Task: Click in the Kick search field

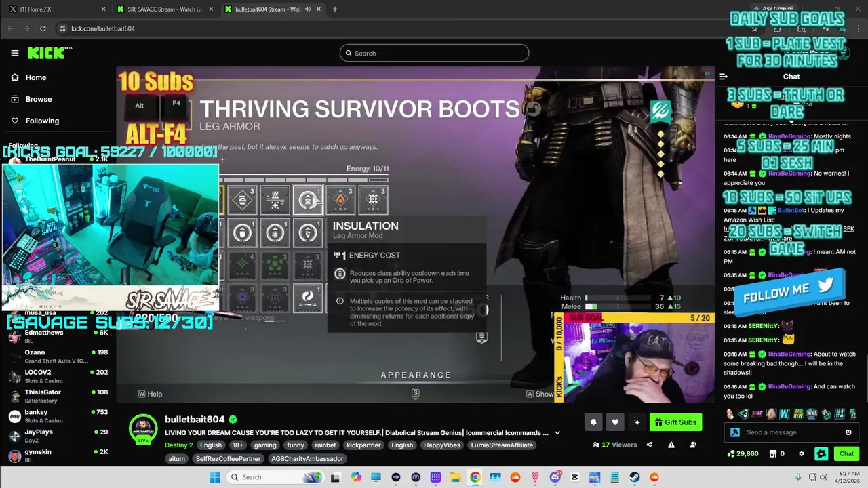Action: click(x=434, y=53)
